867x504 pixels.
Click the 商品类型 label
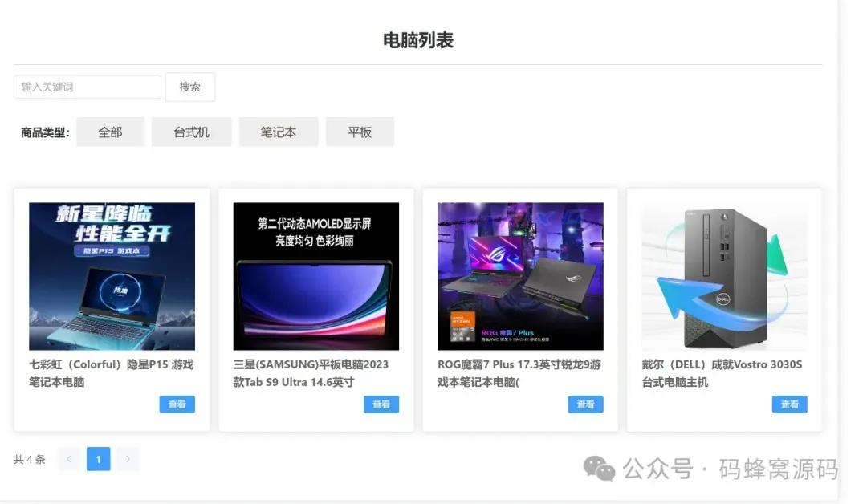coord(45,132)
